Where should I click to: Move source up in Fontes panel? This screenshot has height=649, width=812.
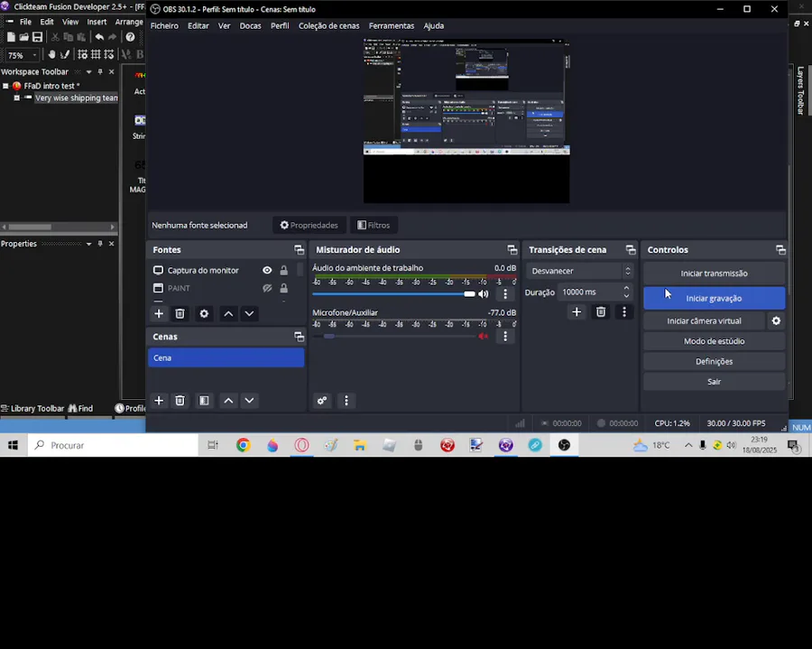click(228, 313)
